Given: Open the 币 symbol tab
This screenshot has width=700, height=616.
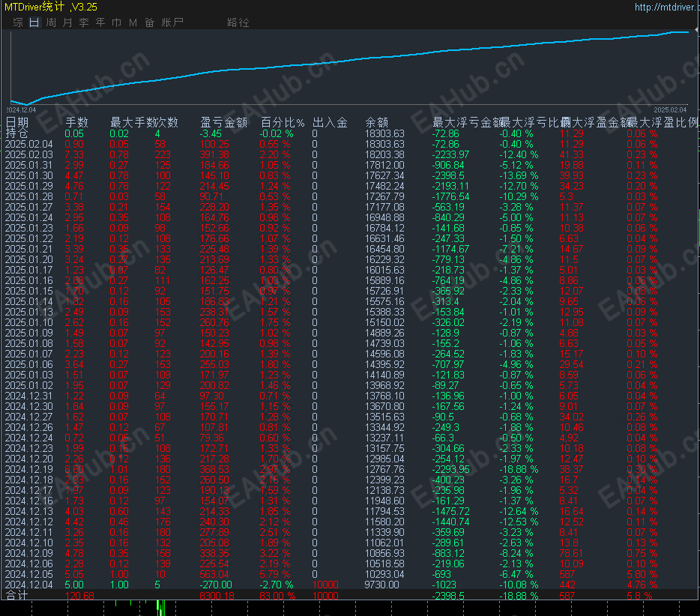Looking at the screenshot, I should [x=116, y=22].
